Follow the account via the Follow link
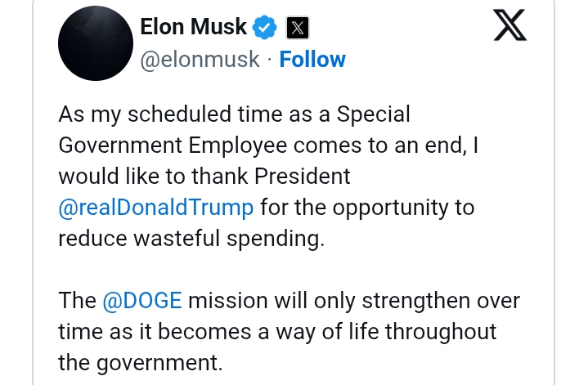 click(312, 60)
